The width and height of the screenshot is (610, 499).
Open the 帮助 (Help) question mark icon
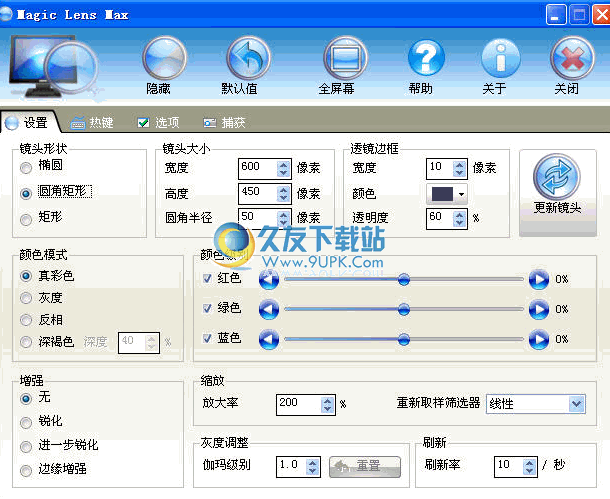tap(426, 58)
